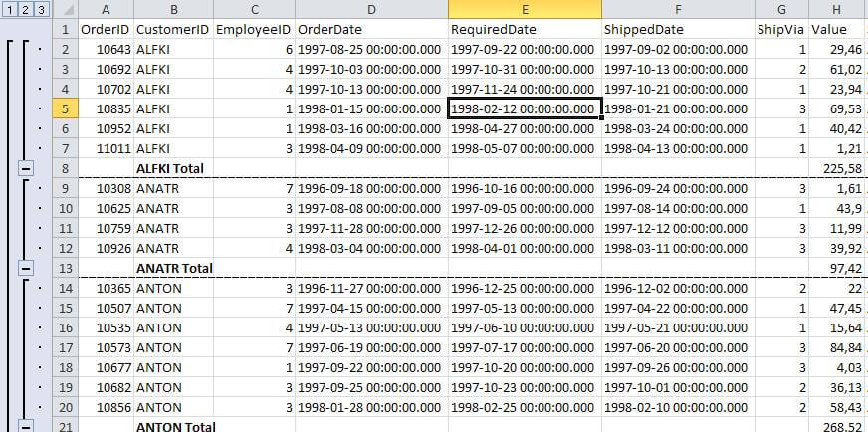Click required date 1997-10-23 cell
The image size is (868, 432).
point(525,388)
